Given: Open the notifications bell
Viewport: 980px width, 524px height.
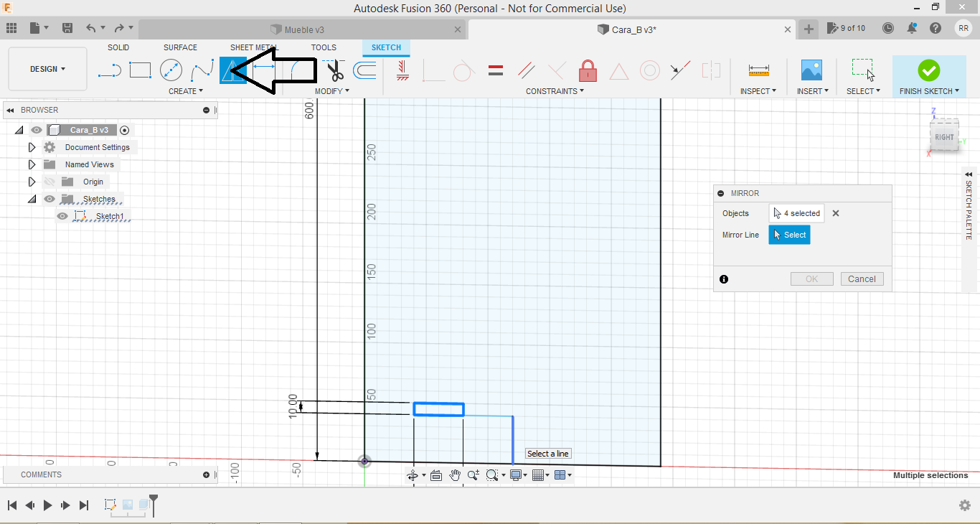Looking at the screenshot, I should pos(912,28).
